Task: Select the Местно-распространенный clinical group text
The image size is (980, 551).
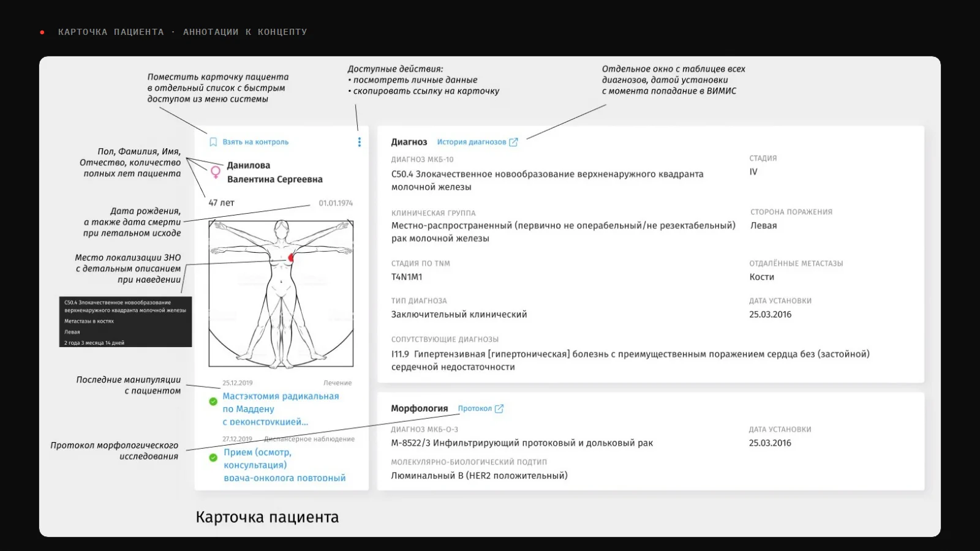Action: pos(563,232)
